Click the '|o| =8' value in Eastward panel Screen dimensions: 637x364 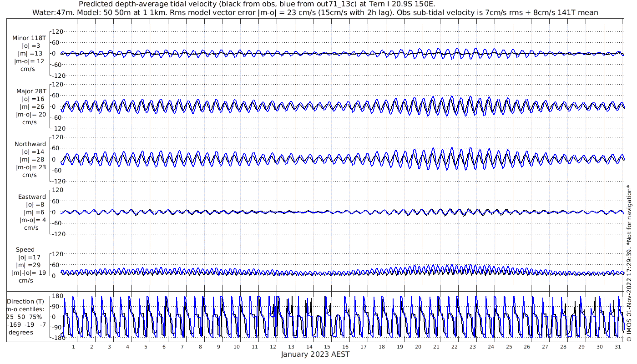pos(35,205)
